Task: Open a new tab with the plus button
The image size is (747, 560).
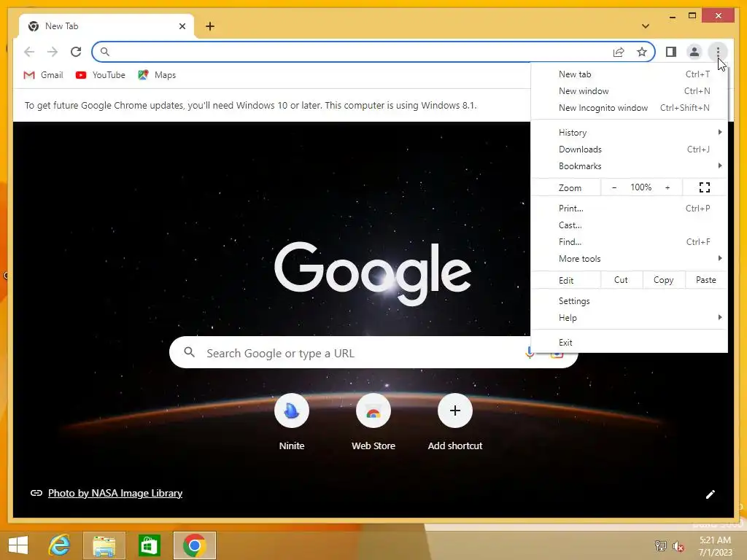Action: click(210, 26)
